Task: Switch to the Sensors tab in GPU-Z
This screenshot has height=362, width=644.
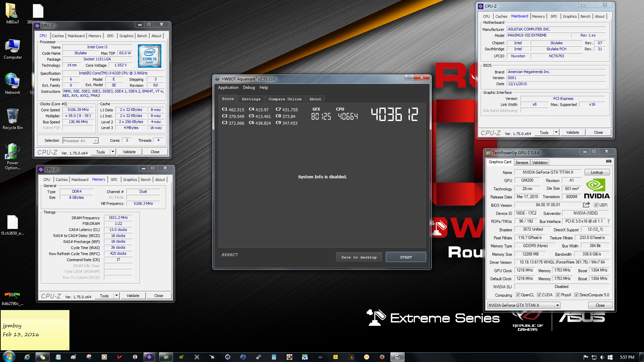Action: 522,163
